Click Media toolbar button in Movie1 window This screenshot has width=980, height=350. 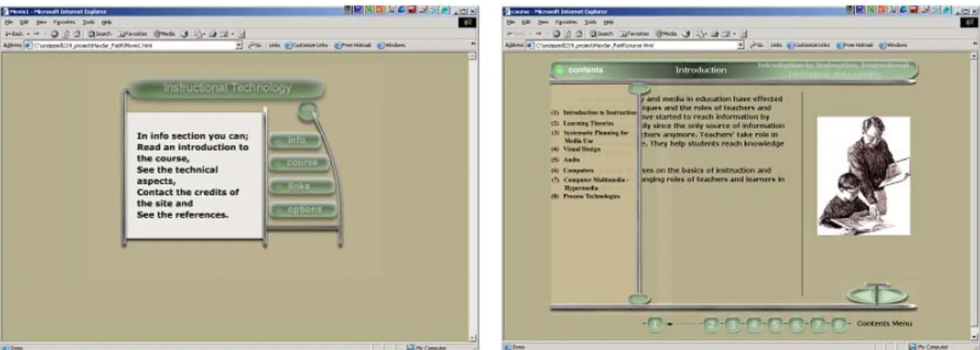coord(164,33)
